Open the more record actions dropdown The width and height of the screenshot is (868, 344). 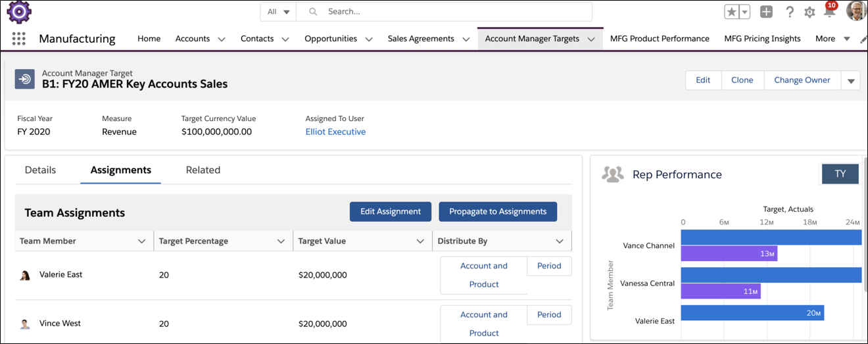pyautogui.click(x=851, y=81)
